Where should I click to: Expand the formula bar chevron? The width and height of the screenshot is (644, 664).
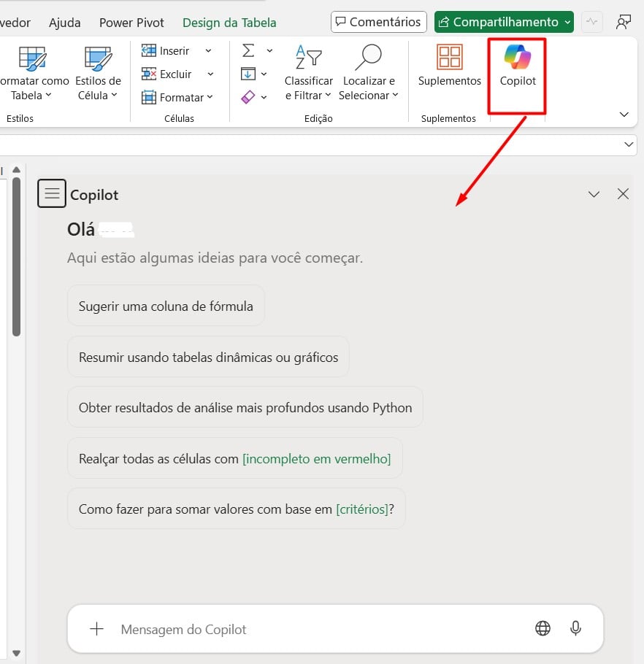pos(629,144)
